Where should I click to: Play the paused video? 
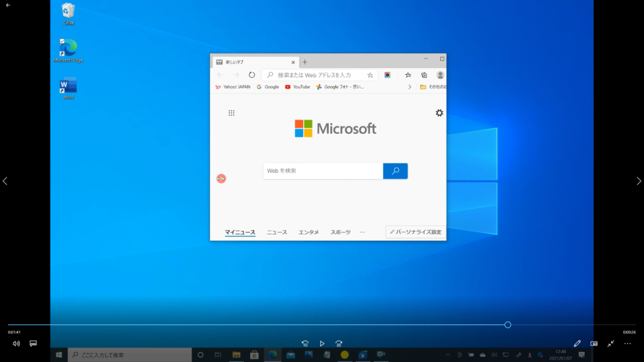[x=322, y=344]
